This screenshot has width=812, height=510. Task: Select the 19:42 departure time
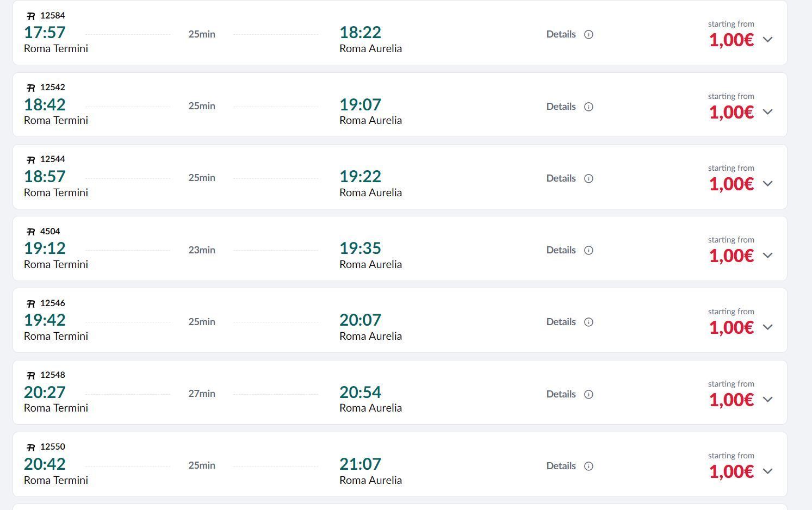(45, 320)
